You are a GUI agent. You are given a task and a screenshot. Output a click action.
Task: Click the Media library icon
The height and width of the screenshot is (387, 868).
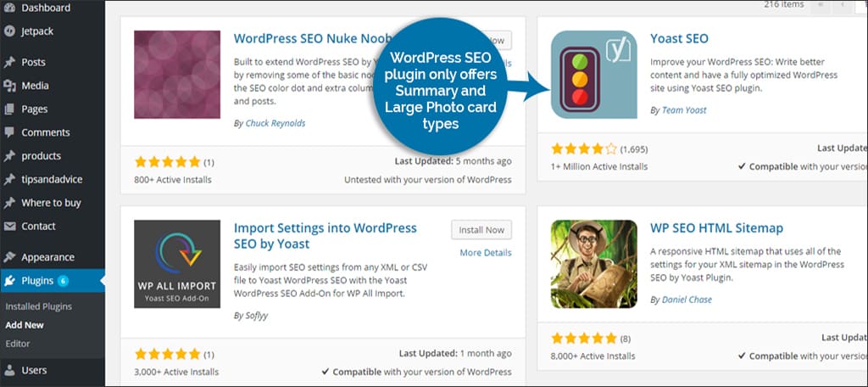9,86
